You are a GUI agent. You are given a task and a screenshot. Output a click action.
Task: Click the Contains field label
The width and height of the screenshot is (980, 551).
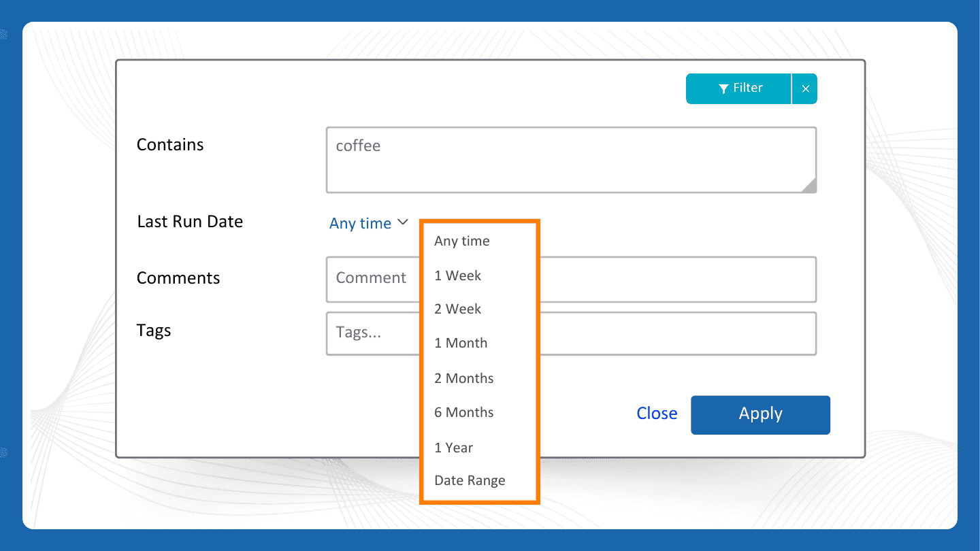170,145
